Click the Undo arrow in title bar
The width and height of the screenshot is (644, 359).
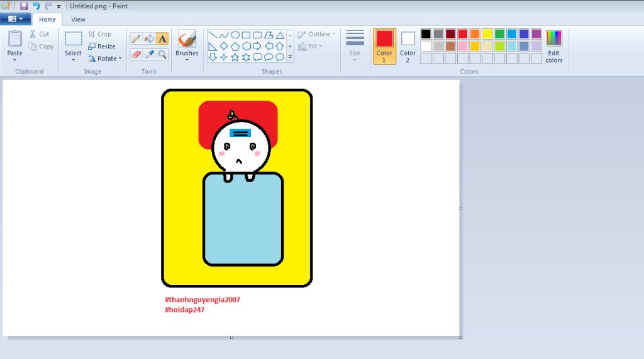[36, 6]
